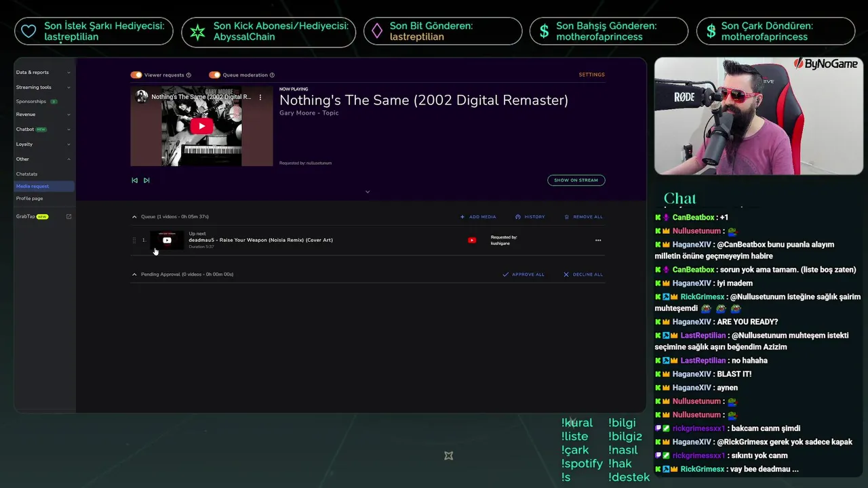This screenshot has width=868, height=488.
Task: Click the !destek command text
Action: coord(629,477)
